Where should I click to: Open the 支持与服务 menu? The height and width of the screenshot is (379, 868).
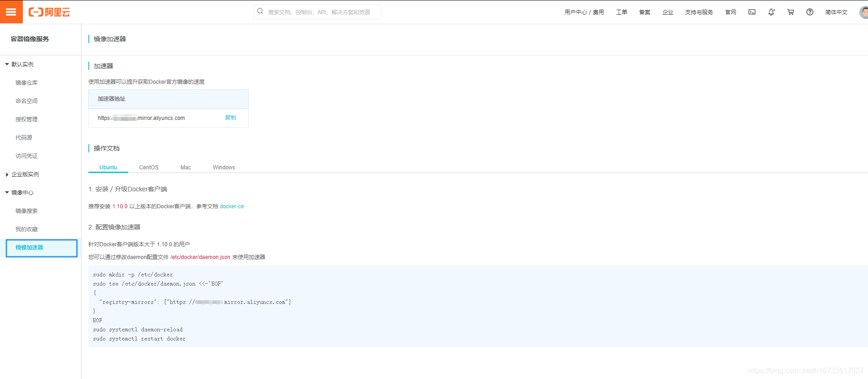coord(699,12)
